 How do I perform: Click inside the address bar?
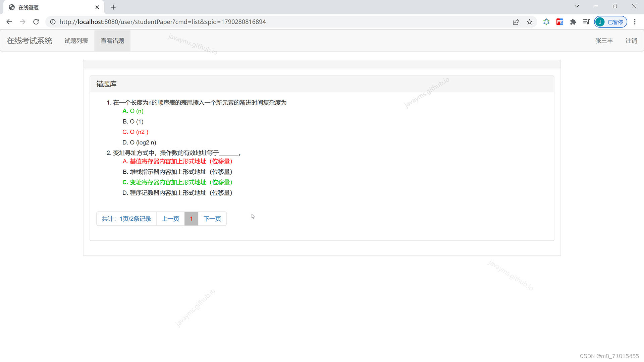click(x=201, y=22)
